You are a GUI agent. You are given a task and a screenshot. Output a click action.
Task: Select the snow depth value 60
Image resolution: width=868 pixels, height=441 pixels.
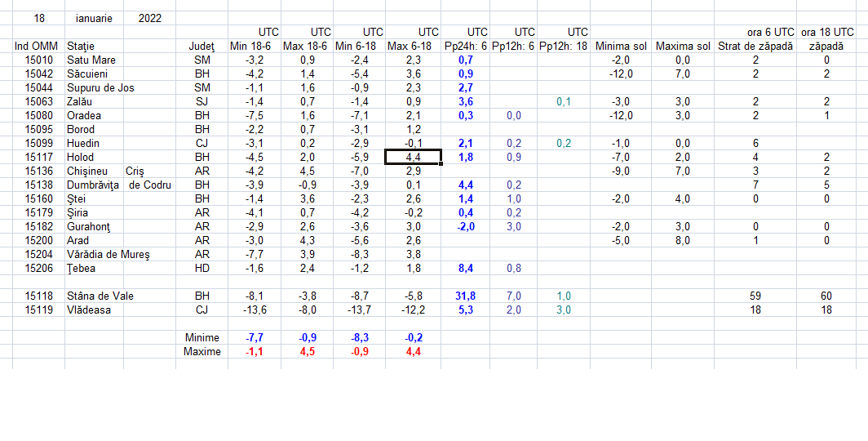(826, 296)
